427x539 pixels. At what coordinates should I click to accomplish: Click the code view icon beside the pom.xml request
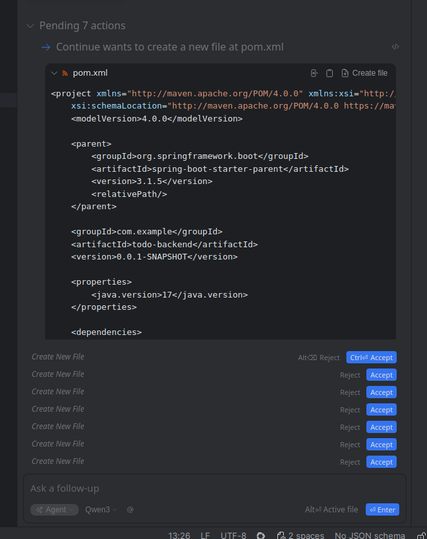click(395, 47)
